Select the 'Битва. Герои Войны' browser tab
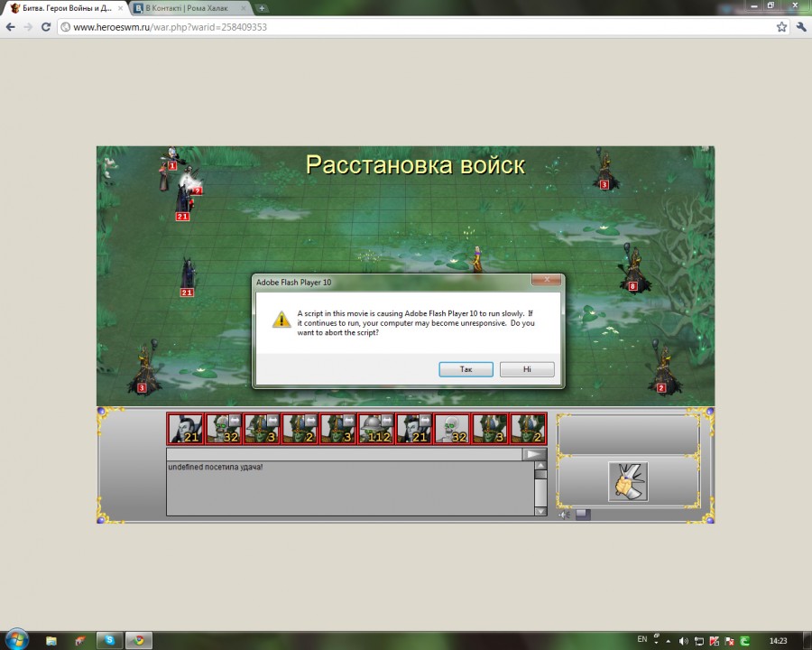Screen dimensions: 812x650 pos(66,8)
